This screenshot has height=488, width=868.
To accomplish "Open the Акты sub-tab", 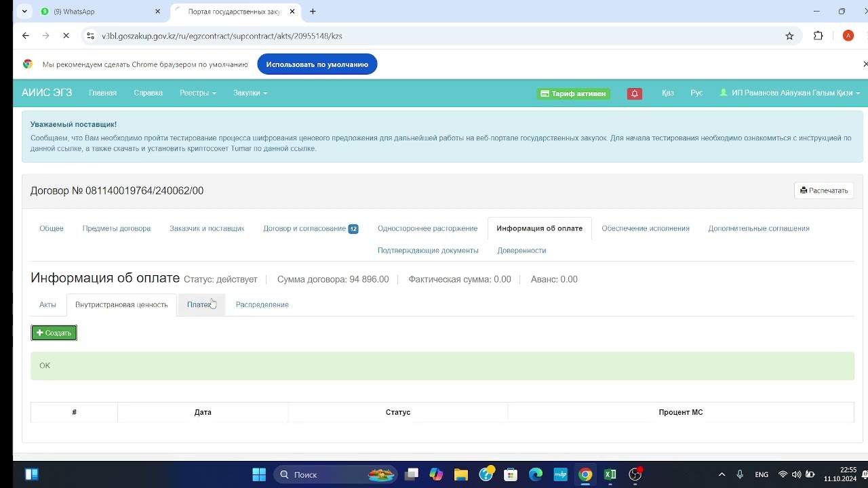I will point(47,305).
